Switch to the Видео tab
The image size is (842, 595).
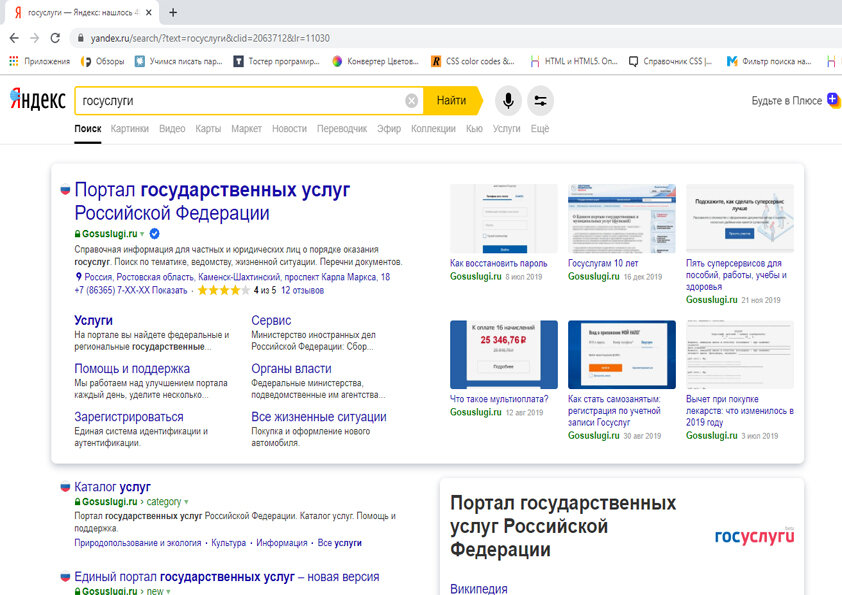pyautogui.click(x=172, y=129)
